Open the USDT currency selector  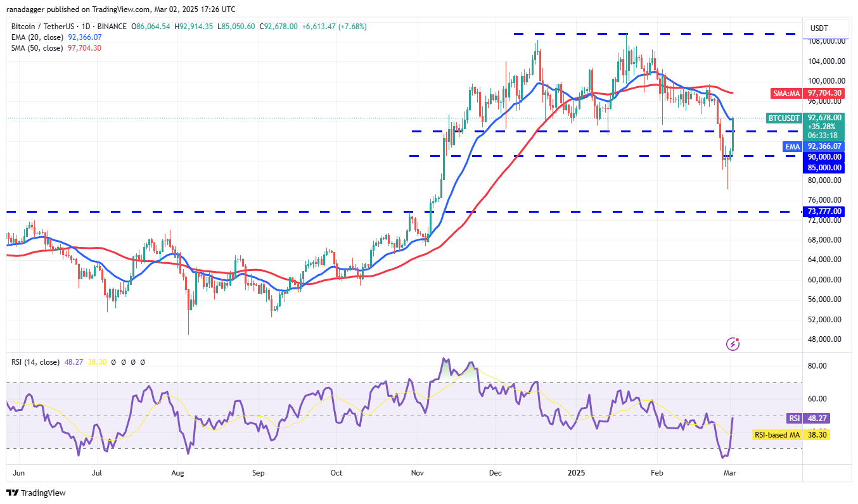[x=828, y=28]
